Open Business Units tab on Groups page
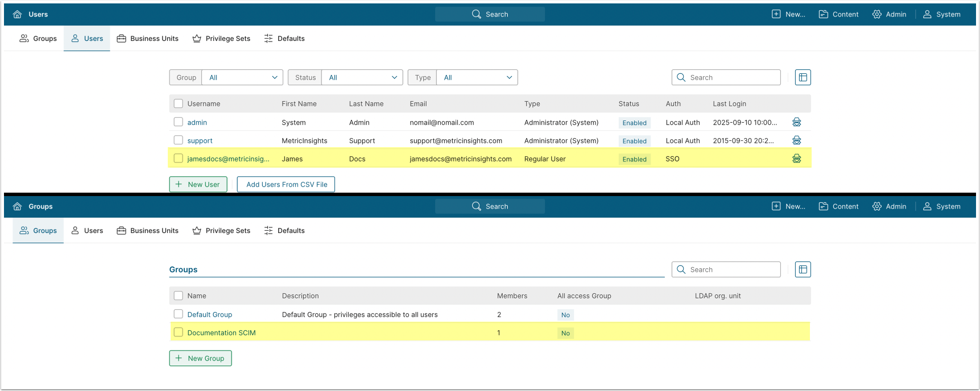The height and width of the screenshot is (391, 980). coord(147,231)
